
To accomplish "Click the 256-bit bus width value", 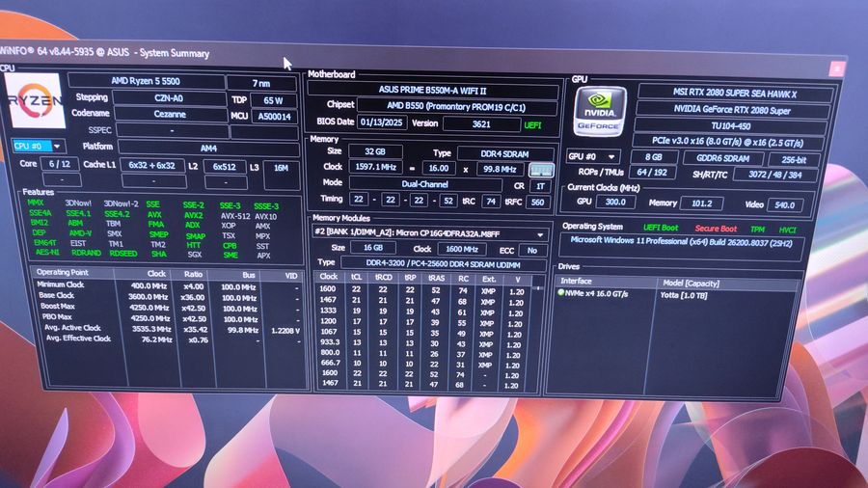I will pyautogui.click(x=794, y=160).
